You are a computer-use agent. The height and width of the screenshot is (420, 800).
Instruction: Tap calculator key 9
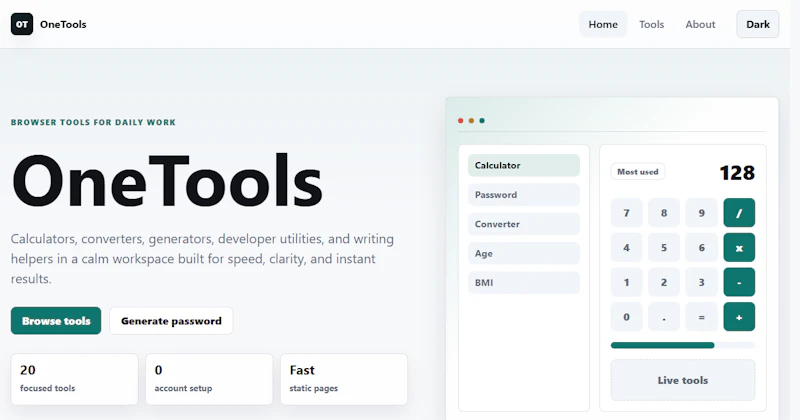click(x=702, y=213)
